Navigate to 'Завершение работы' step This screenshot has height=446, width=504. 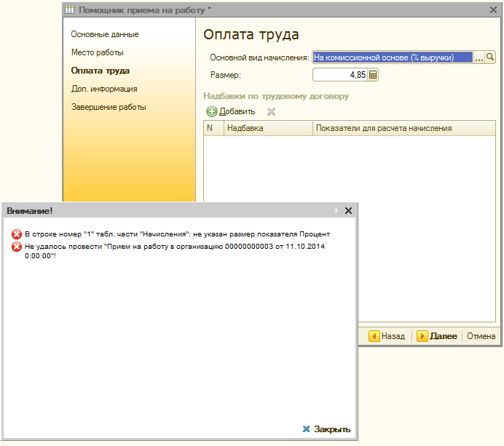109,107
